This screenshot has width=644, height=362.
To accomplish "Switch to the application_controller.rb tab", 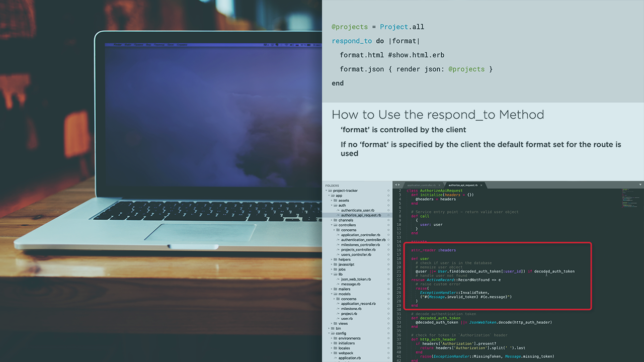I will tap(421, 185).
